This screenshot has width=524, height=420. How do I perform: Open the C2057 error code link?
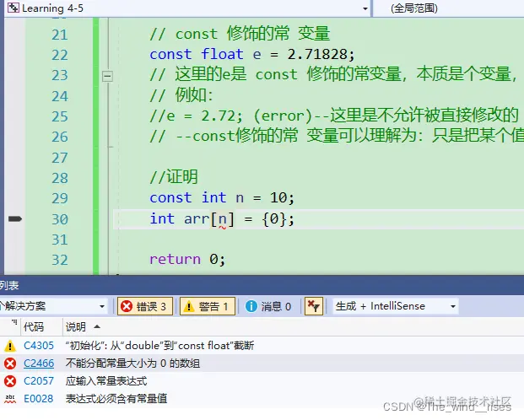pyautogui.click(x=39, y=381)
